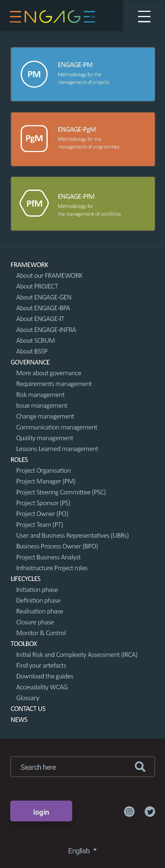The height and width of the screenshot is (868, 165).
Task: Go to CONTACT US page
Action: (x=28, y=708)
